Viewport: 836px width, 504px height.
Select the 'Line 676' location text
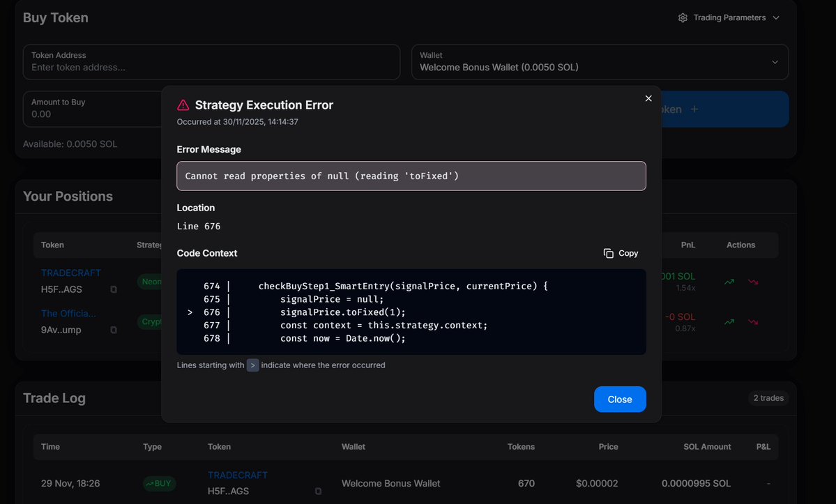tap(199, 227)
